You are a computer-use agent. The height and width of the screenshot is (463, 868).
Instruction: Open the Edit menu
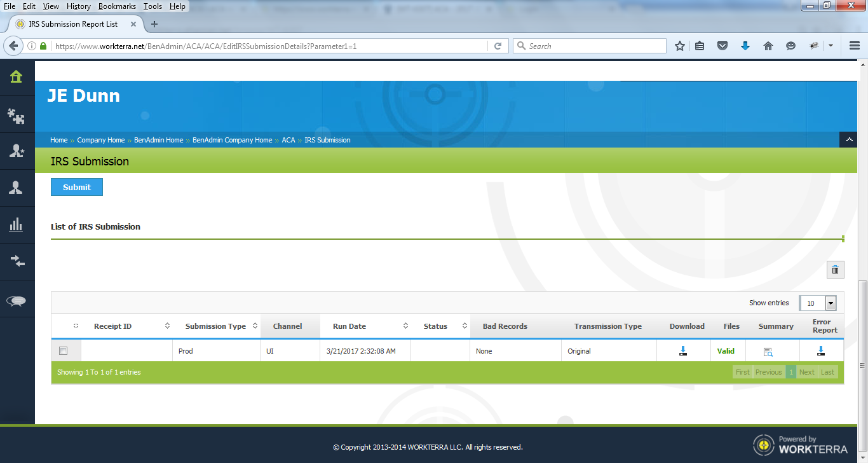tap(29, 6)
